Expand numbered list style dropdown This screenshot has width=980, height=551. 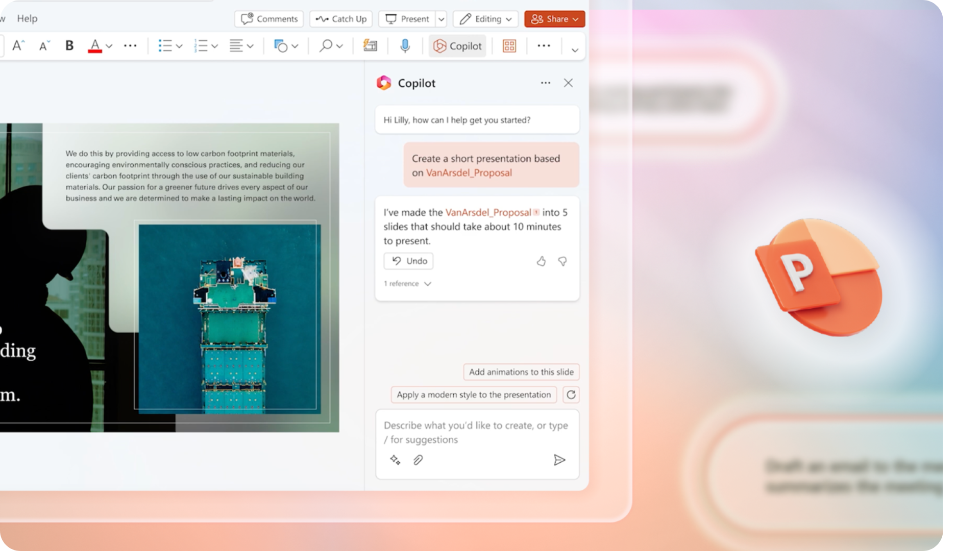click(x=215, y=46)
